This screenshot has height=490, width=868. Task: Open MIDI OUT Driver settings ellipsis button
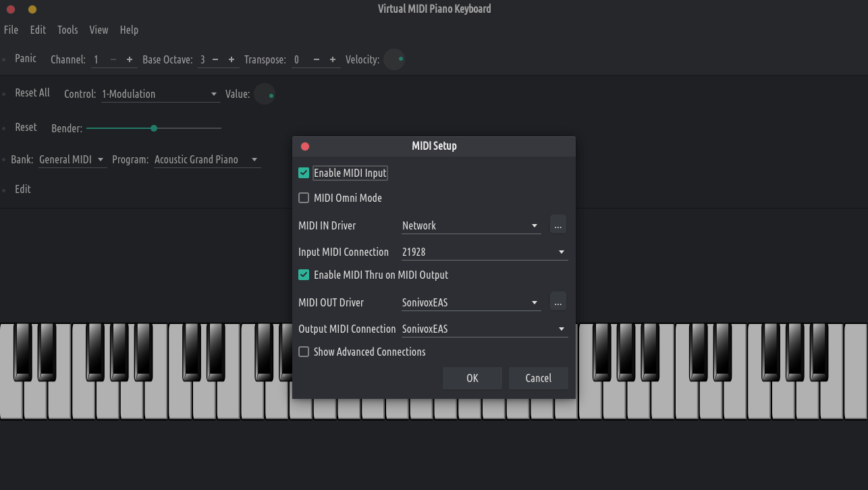coord(558,302)
